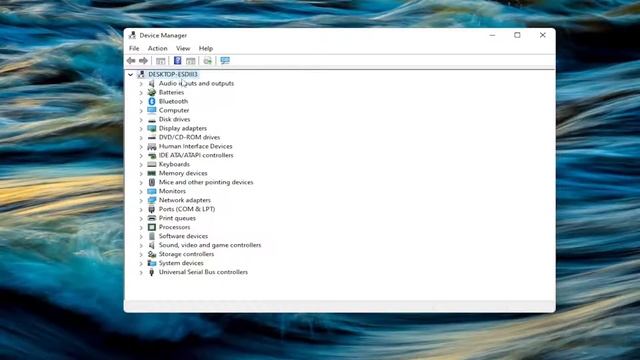Expand Universal Serial Bus controllers category

coord(141,272)
